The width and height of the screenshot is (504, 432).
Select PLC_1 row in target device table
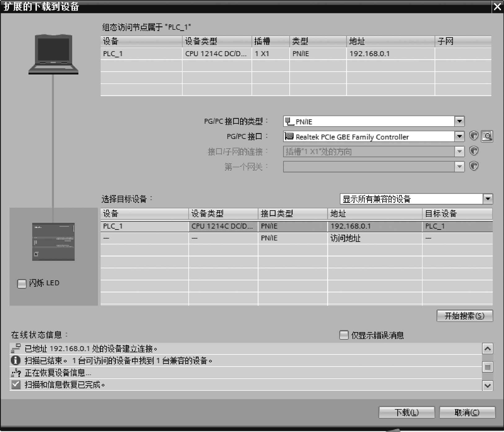coord(296,226)
